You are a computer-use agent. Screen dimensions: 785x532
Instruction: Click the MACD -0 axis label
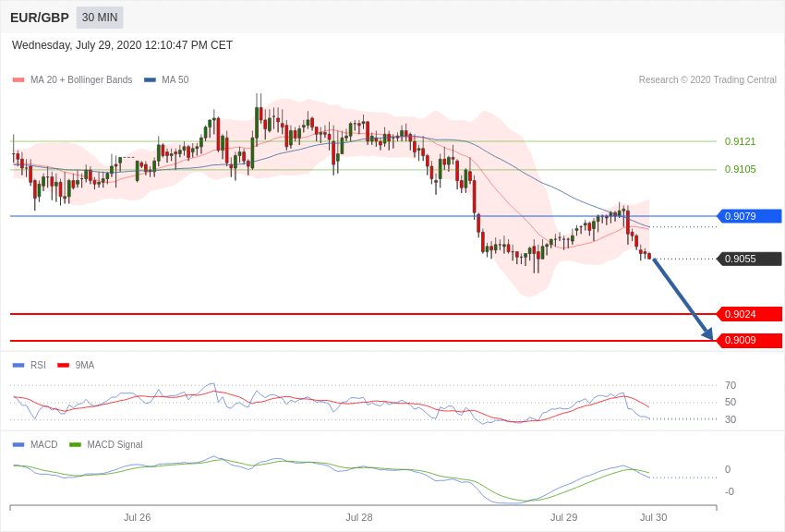coord(730,491)
